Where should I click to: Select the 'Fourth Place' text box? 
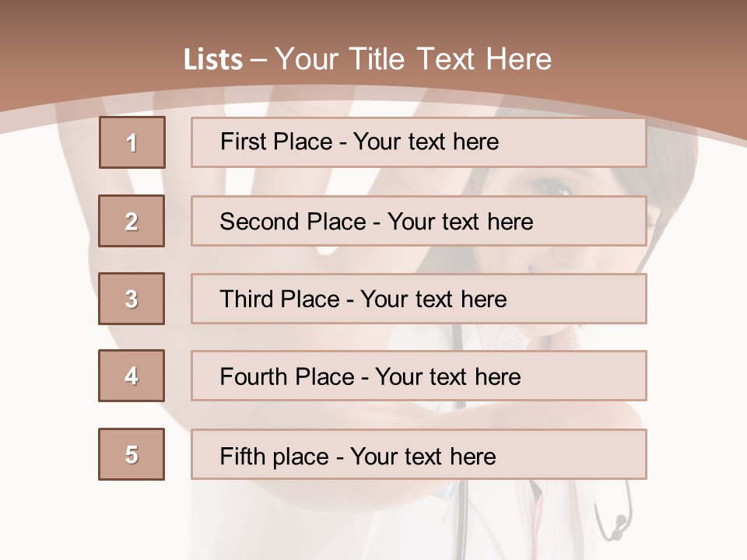[419, 376]
